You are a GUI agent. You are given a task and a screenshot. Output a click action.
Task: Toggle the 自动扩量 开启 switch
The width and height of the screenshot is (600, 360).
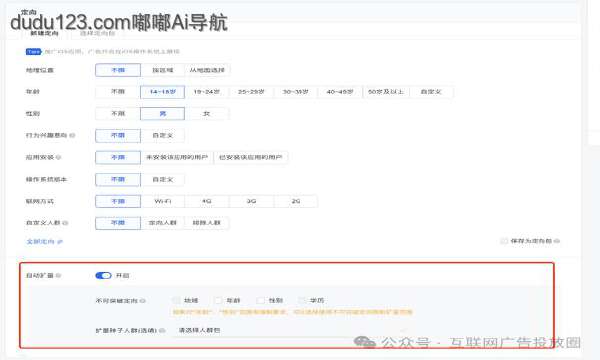tap(103, 275)
